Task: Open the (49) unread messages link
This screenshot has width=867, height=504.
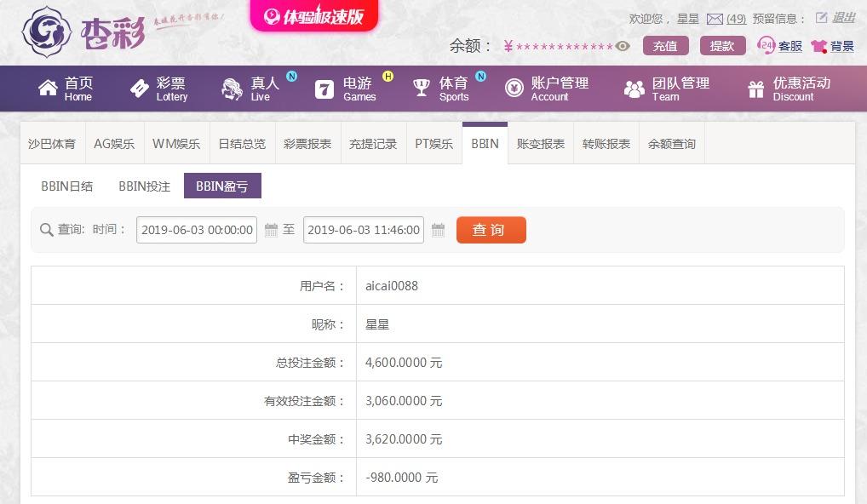Action: click(736, 19)
